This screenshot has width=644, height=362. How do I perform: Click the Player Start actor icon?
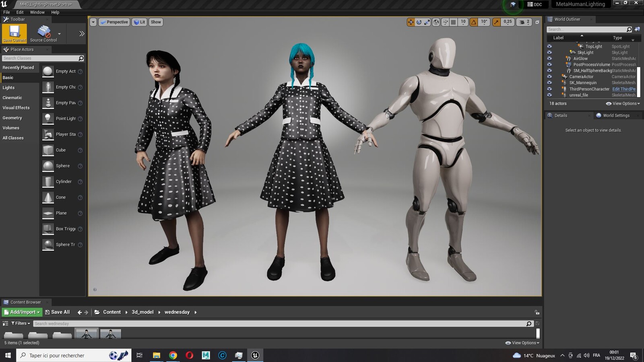pyautogui.click(x=48, y=134)
